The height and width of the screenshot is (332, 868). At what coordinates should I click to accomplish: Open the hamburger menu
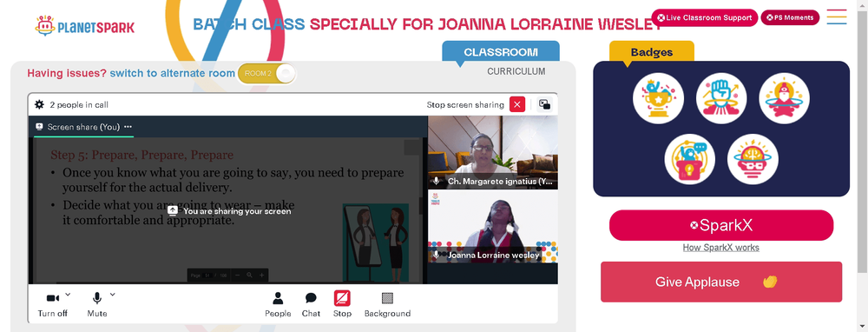click(837, 17)
